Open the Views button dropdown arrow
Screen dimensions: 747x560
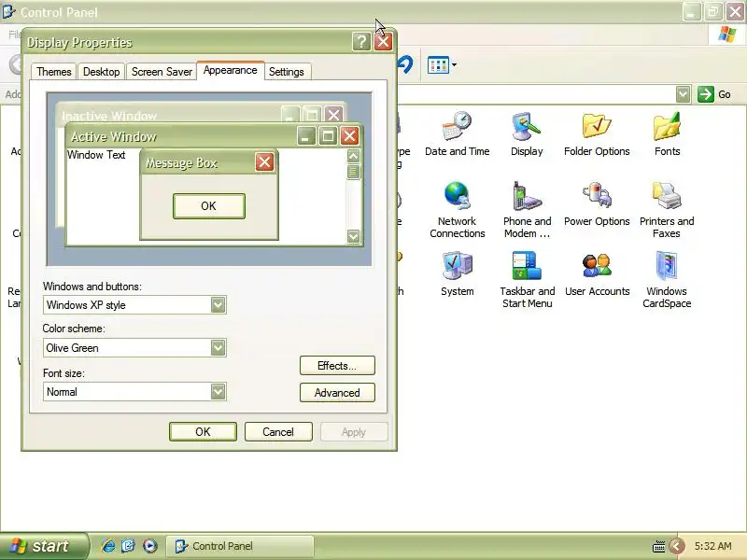pos(454,65)
